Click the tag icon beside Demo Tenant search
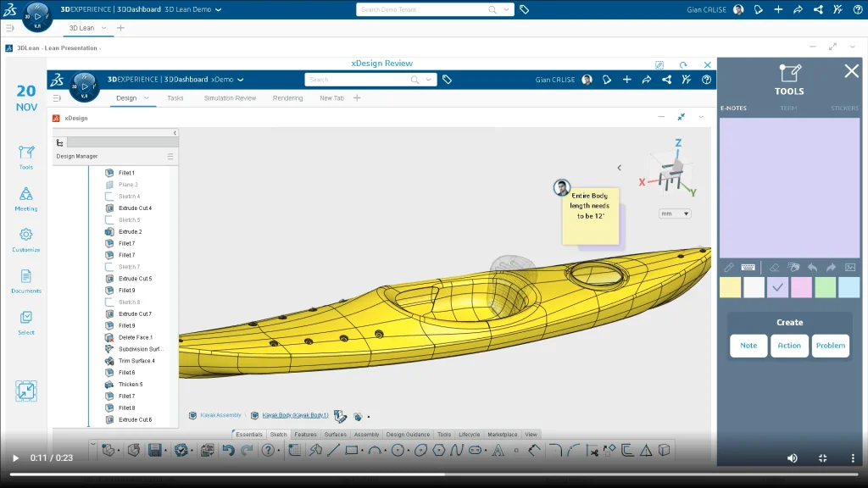This screenshot has width=868, height=488. tap(525, 10)
